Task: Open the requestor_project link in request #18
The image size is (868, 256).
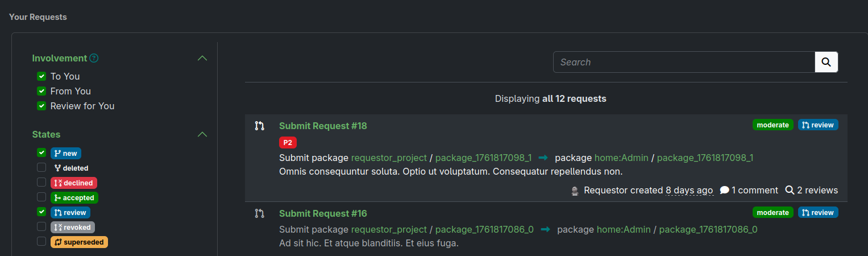Action: coord(389,158)
